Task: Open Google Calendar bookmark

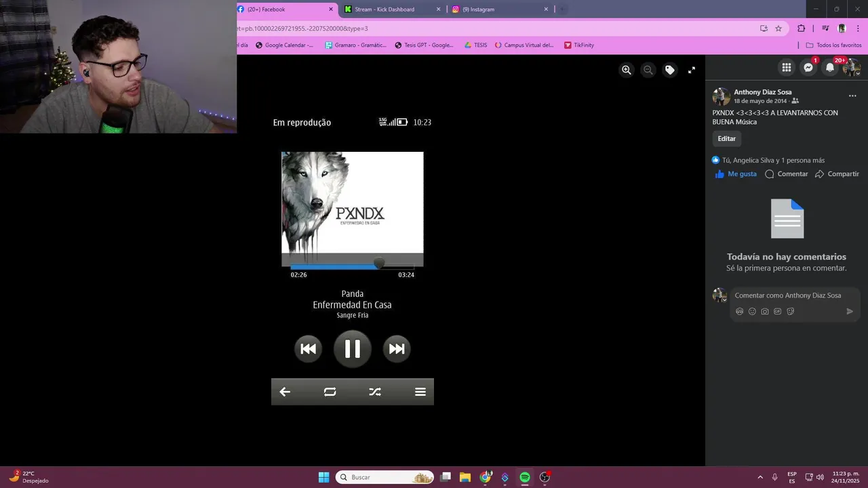Action: [284, 45]
